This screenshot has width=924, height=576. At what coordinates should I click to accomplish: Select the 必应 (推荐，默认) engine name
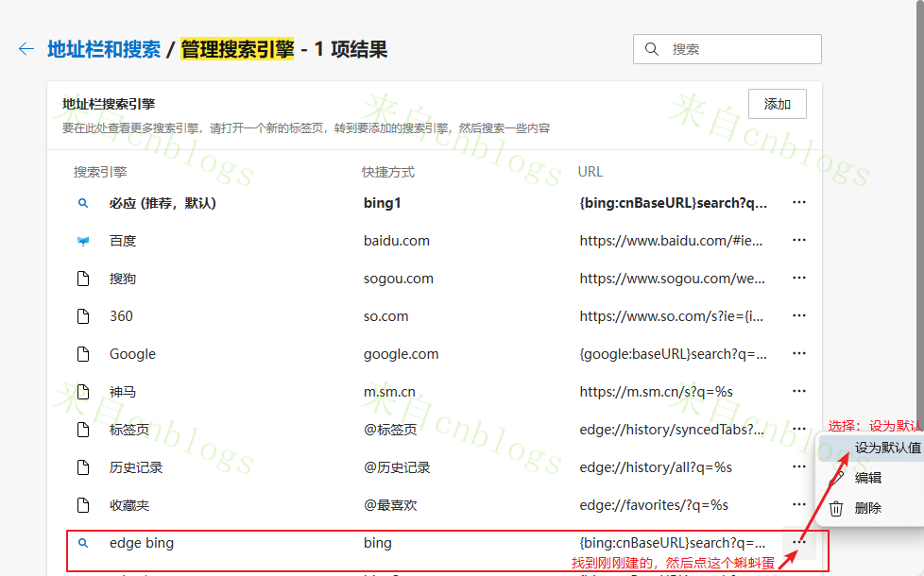pyautogui.click(x=163, y=203)
